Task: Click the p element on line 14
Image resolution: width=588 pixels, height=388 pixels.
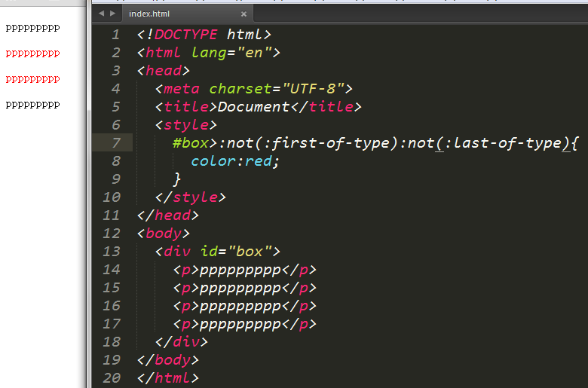Action: 244,270
